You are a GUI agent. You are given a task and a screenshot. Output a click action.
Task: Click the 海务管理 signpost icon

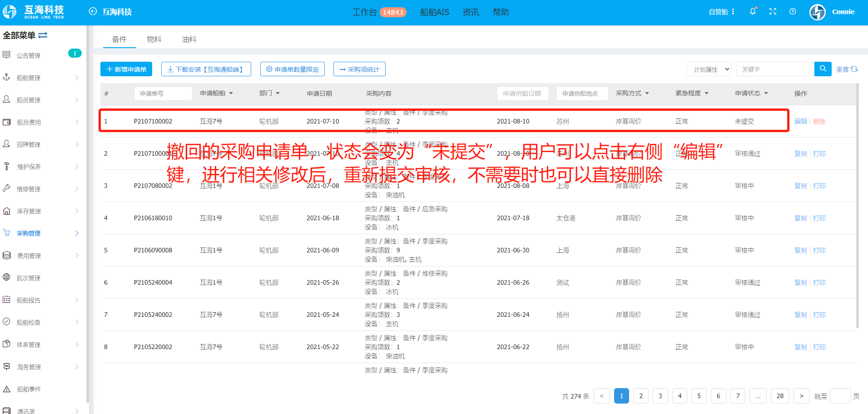7,366
